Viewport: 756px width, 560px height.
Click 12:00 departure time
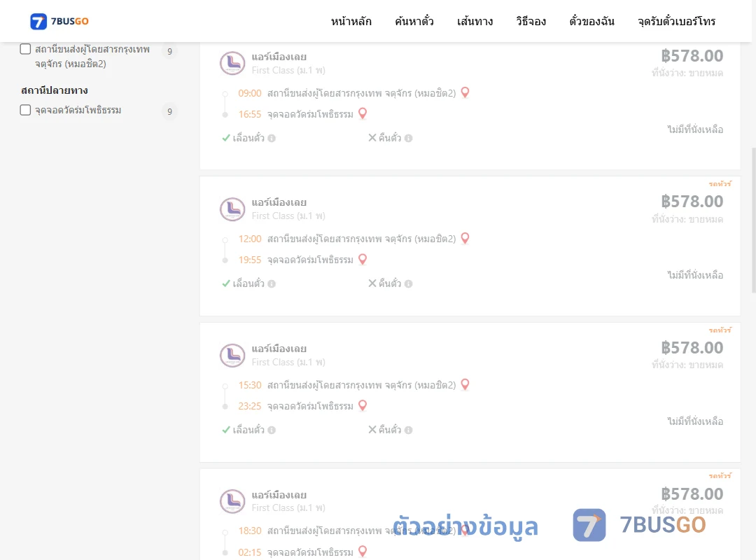[x=250, y=239]
